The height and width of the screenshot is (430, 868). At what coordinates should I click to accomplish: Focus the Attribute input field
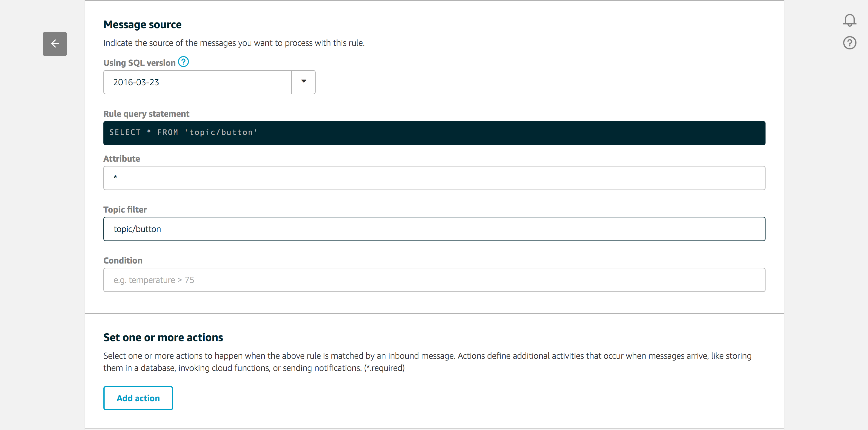click(434, 178)
